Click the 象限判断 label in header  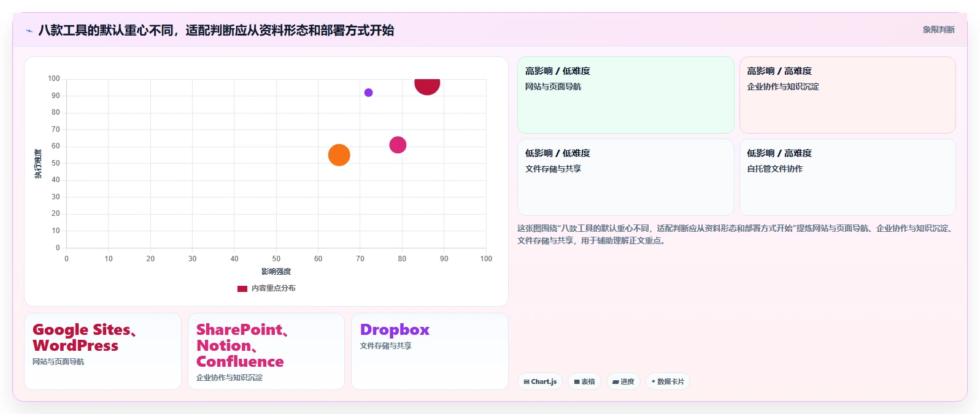pyautogui.click(x=938, y=29)
